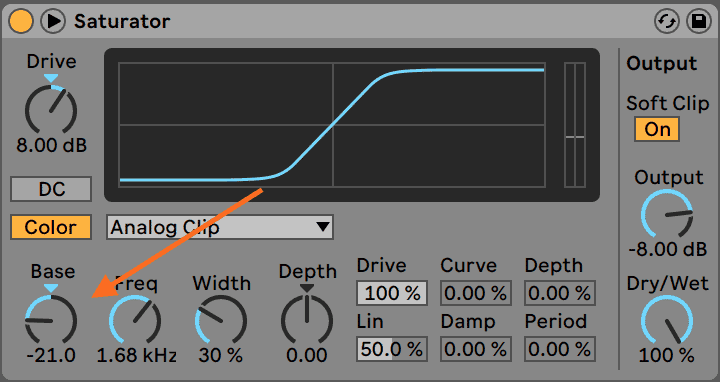Click the Freq knob
The height and width of the screenshot is (382, 720).
tap(135, 320)
